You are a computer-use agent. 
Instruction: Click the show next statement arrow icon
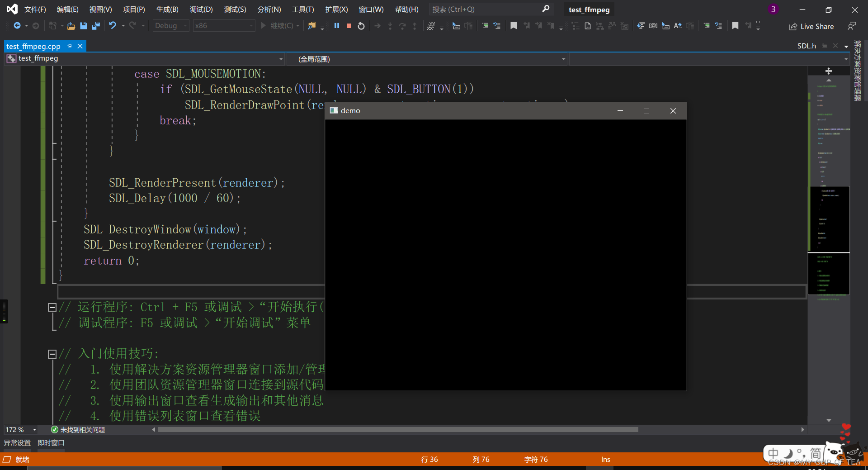377,26
